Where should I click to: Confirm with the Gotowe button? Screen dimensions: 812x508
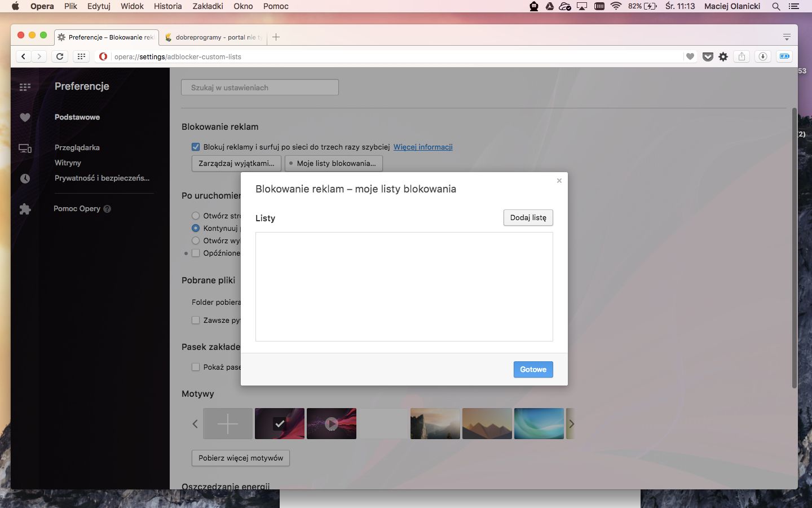(533, 370)
